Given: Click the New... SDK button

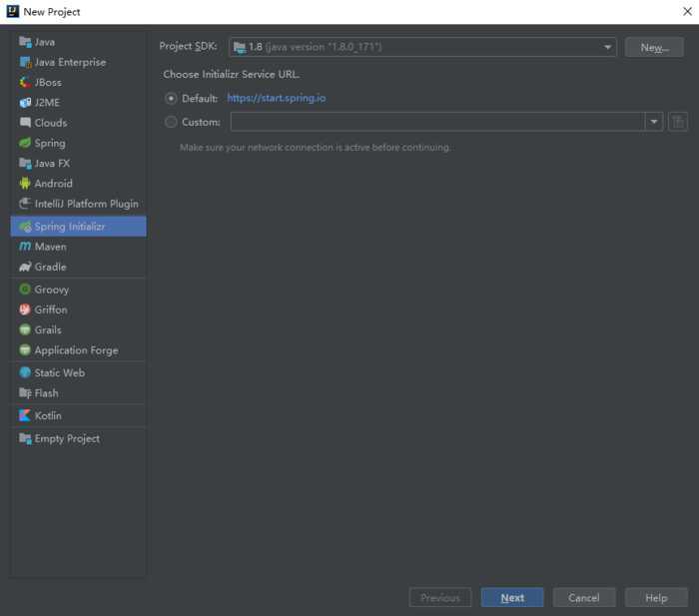Looking at the screenshot, I should 654,47.
